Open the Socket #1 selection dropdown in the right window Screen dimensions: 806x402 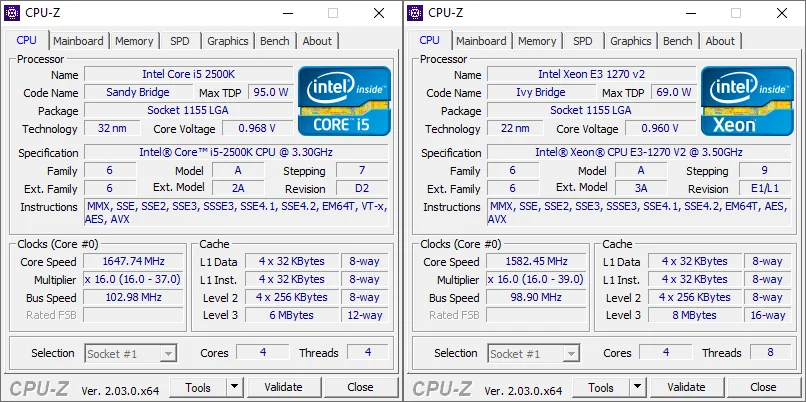pos(534,354)
